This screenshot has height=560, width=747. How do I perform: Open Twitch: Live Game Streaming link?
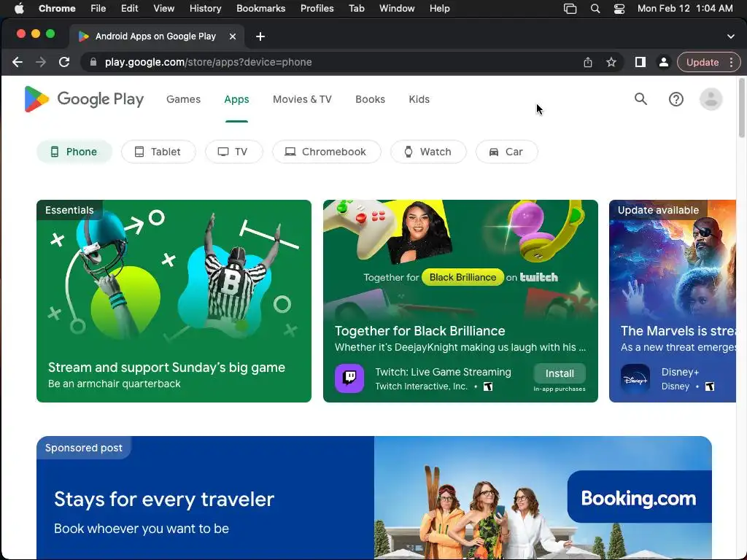(x=443, y=372)
